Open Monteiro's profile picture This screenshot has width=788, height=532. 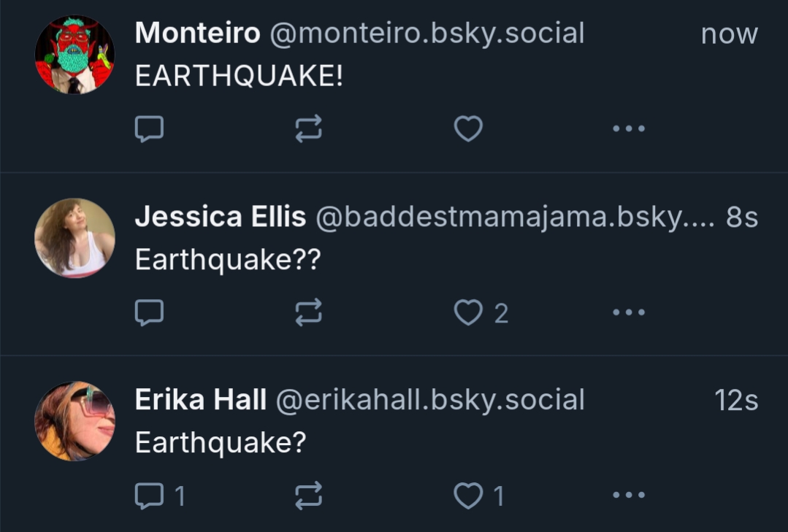click(74, 55)
